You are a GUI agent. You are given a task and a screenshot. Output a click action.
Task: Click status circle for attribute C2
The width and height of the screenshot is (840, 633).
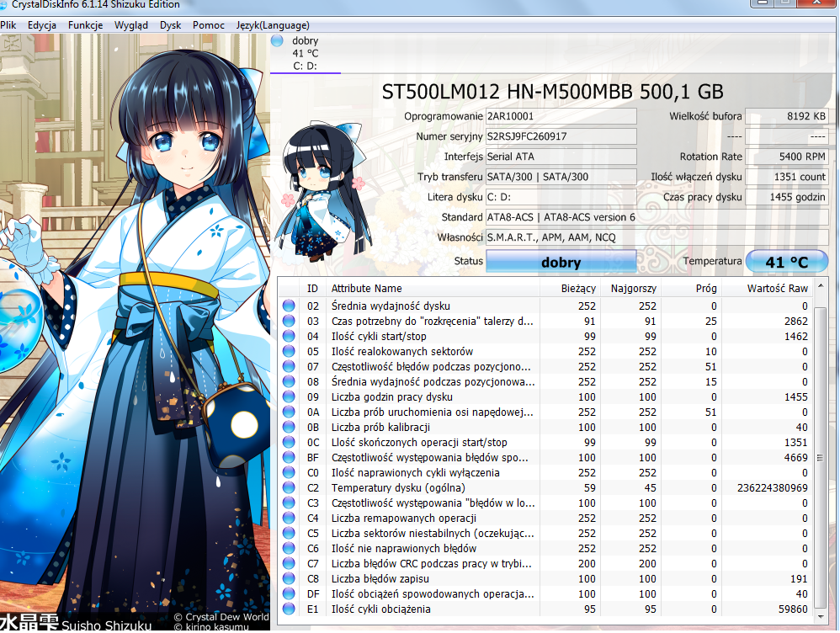[289, 487]
